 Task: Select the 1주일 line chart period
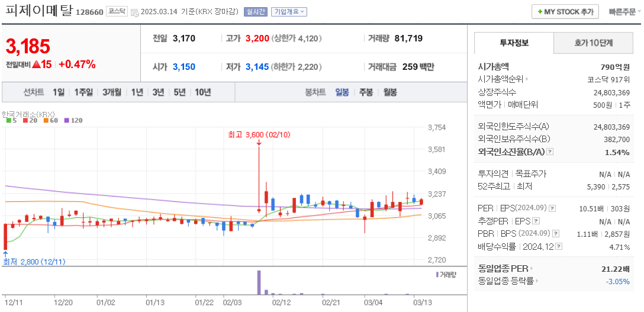point(83,92)
